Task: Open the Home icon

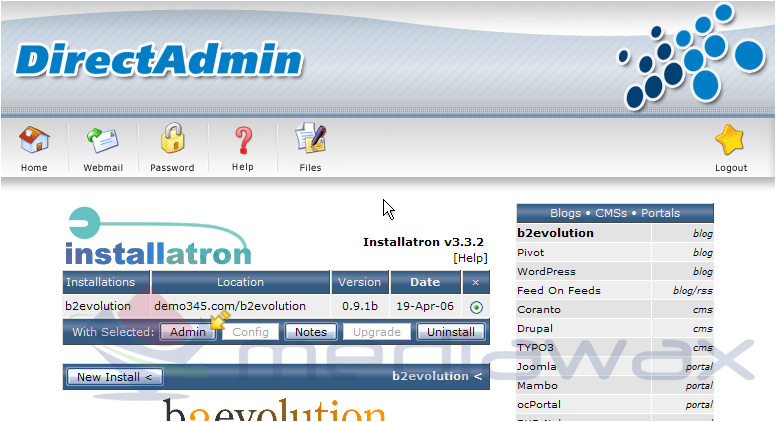Action: (34, 140)
